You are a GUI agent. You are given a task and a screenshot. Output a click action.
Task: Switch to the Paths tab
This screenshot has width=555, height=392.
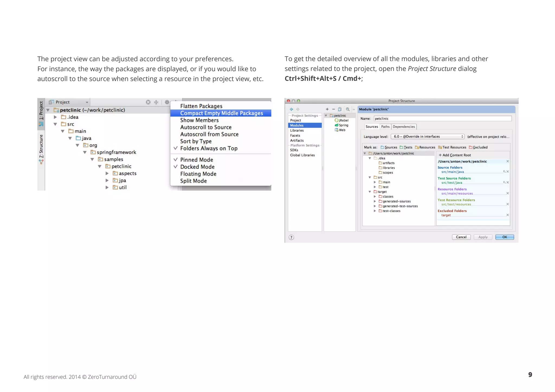point(385,127)
